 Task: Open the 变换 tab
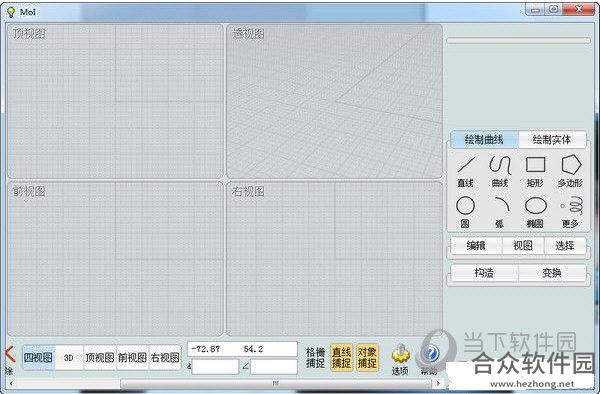552,273
